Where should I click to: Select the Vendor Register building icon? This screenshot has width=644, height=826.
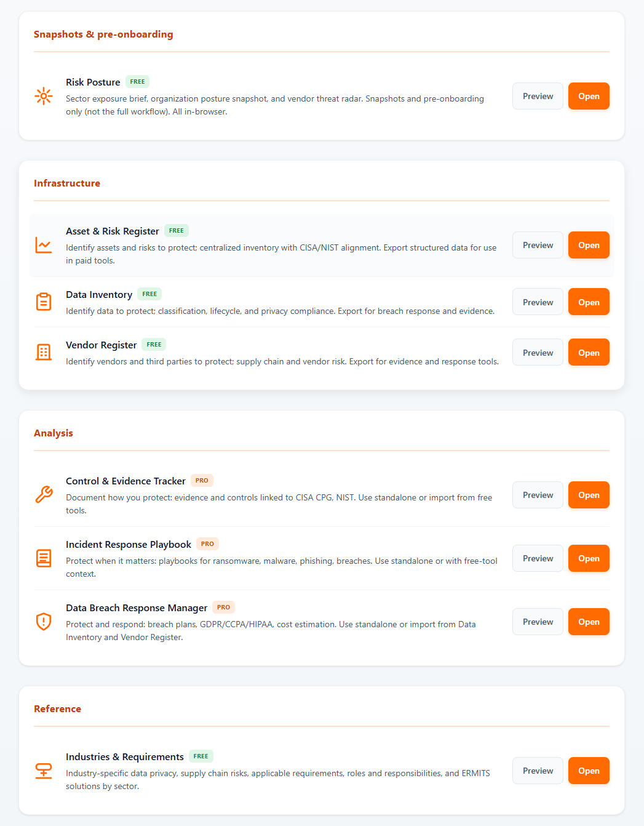click(x=44, y=352)
